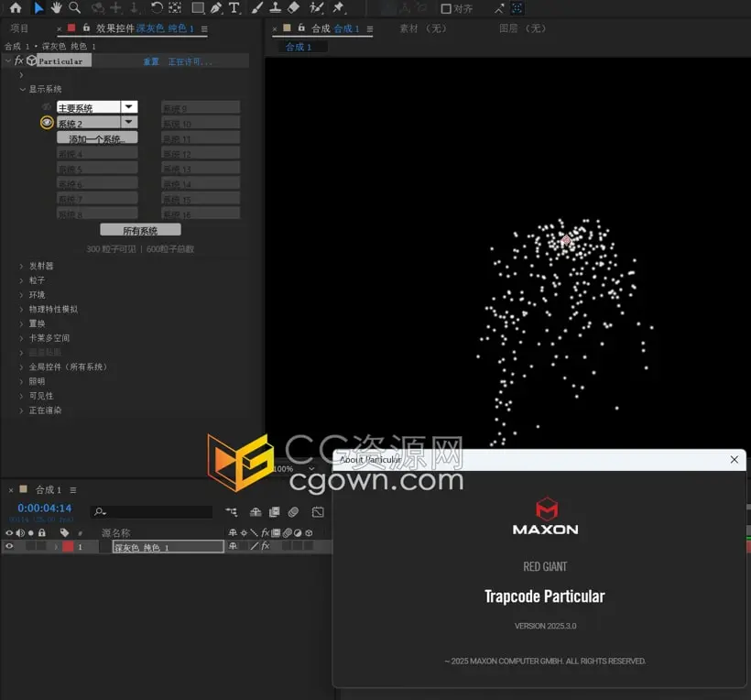The image size is (751, 700).
Task: Expand the 发射器 group
Action: (x=21, y=266)
